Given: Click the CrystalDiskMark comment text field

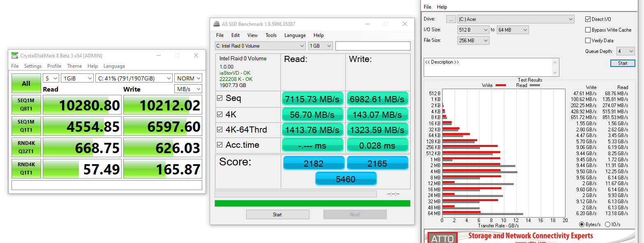Looking at the screenshot, I should 107,185.
